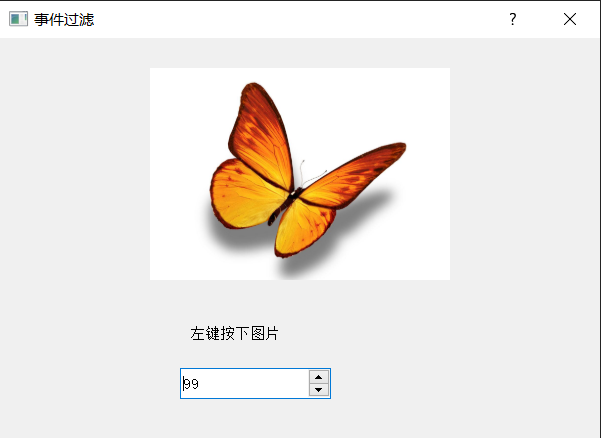
Task: Select the 左键按下图片 label text
Action: (234, 333)
